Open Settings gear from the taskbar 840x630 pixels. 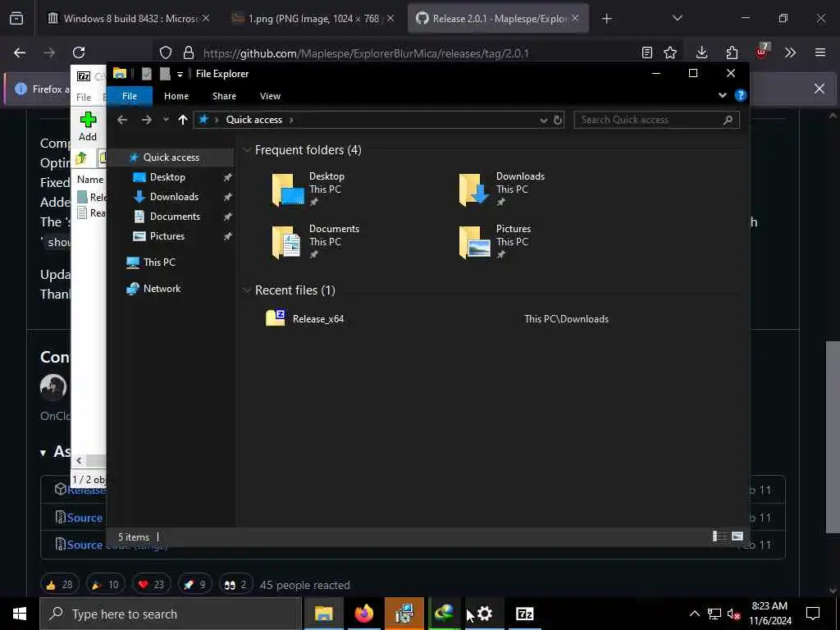point(485,614)
